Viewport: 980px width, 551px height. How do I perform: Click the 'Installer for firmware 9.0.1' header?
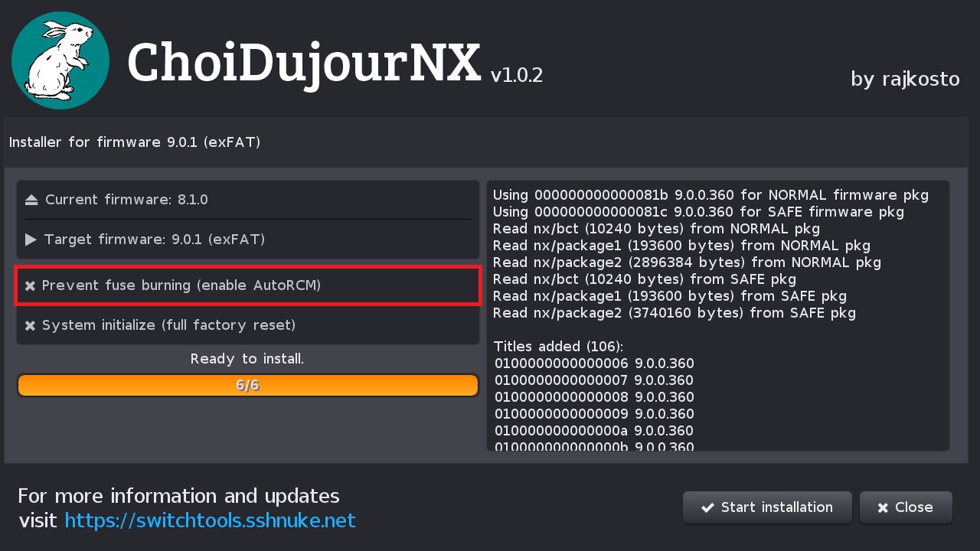pyautogui.click(x=135, y=142)
